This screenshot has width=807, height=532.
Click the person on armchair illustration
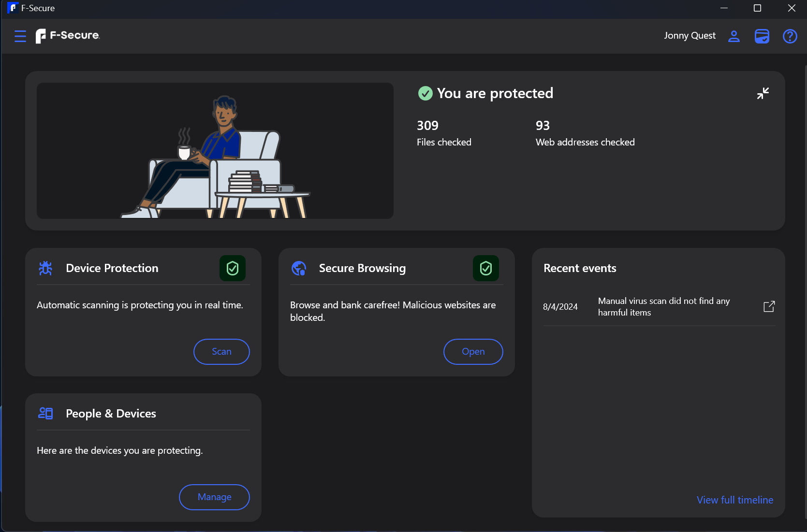[215, 151]
